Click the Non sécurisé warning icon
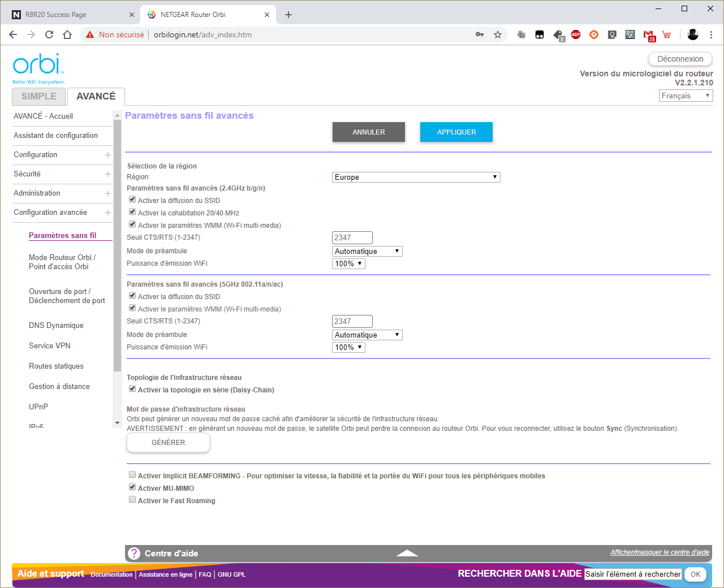The width and height of the screenshot is (724, 588). point(89,34)
